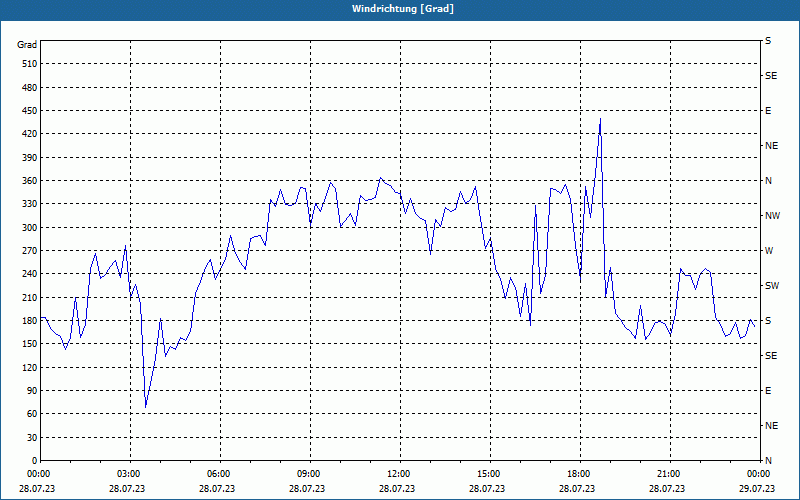Click the 21:00 time label

tap(668, 474)
